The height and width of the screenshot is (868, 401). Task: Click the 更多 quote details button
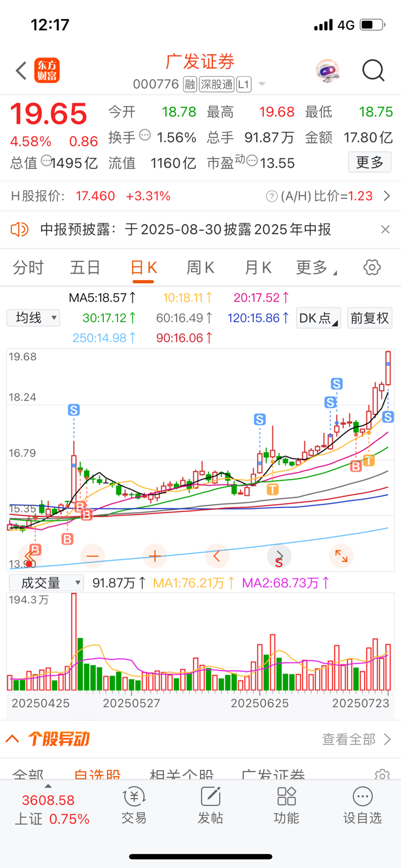click(x=370, y=162)
